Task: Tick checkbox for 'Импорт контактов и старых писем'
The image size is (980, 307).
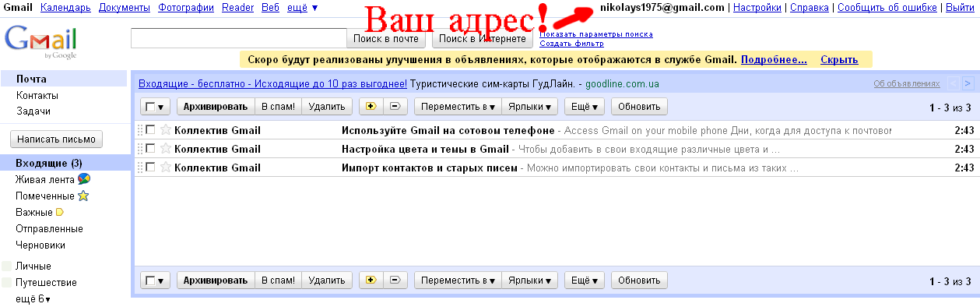Action: pos(151,168)
